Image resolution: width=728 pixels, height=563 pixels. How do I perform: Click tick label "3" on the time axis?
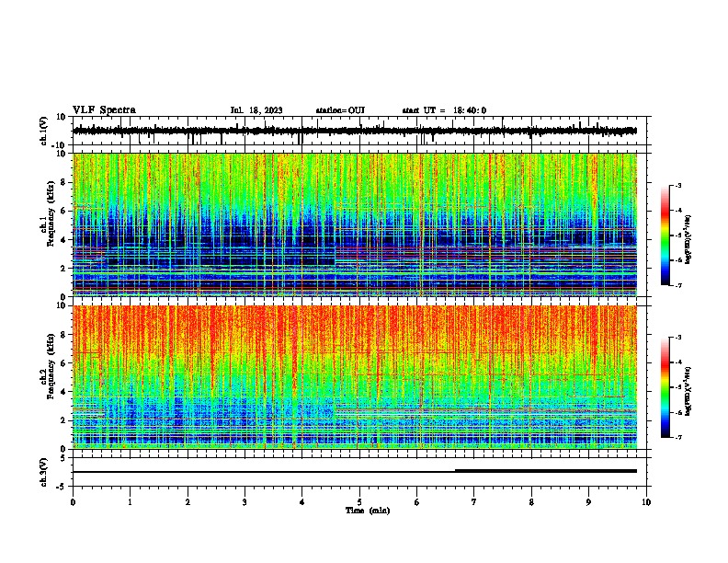pos(245,502)
